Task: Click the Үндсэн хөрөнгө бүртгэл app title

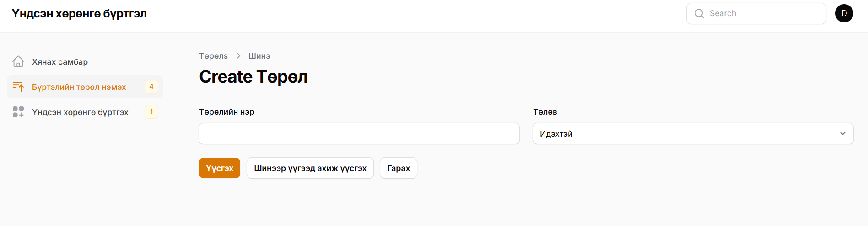Action: 79,14
